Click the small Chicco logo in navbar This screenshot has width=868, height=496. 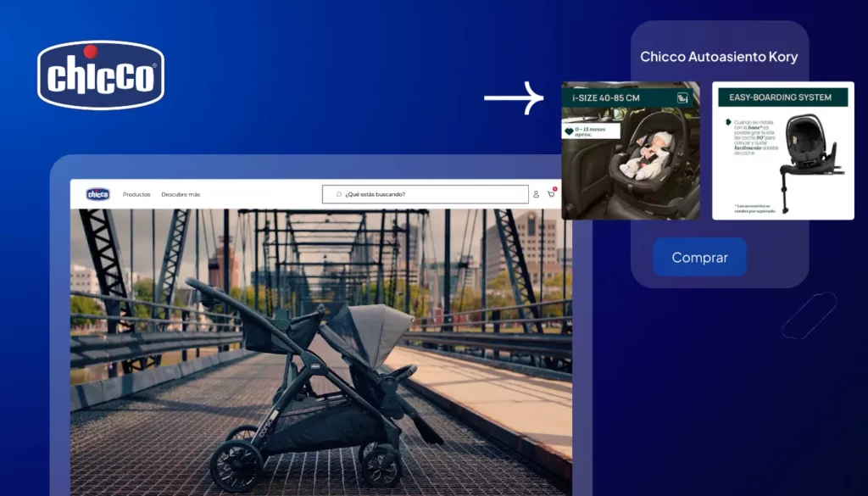[x=98, y=194]
